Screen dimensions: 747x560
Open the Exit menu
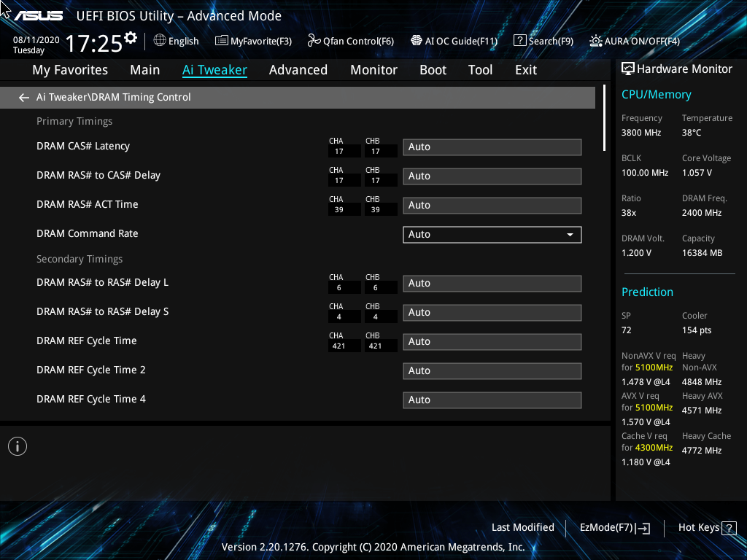[525, 69]
